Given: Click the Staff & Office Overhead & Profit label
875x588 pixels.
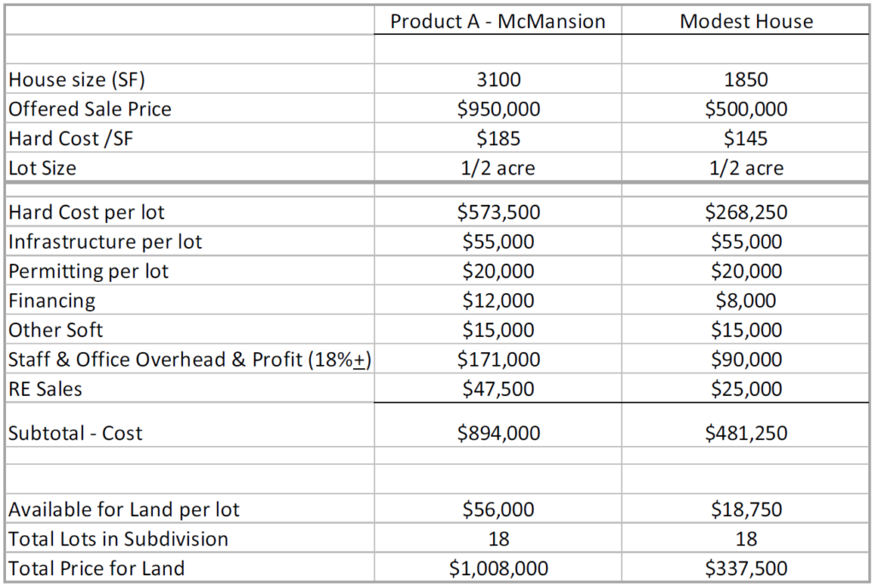Looking at the screenshot, I should click(189, 360).
